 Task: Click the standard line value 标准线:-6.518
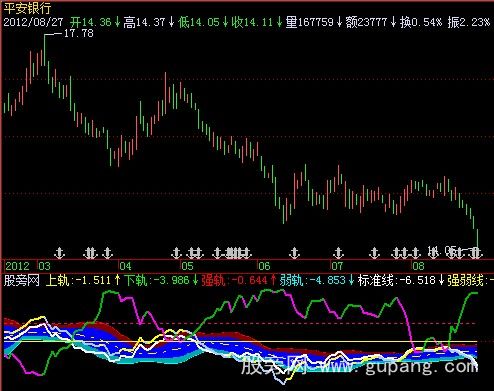397,280
